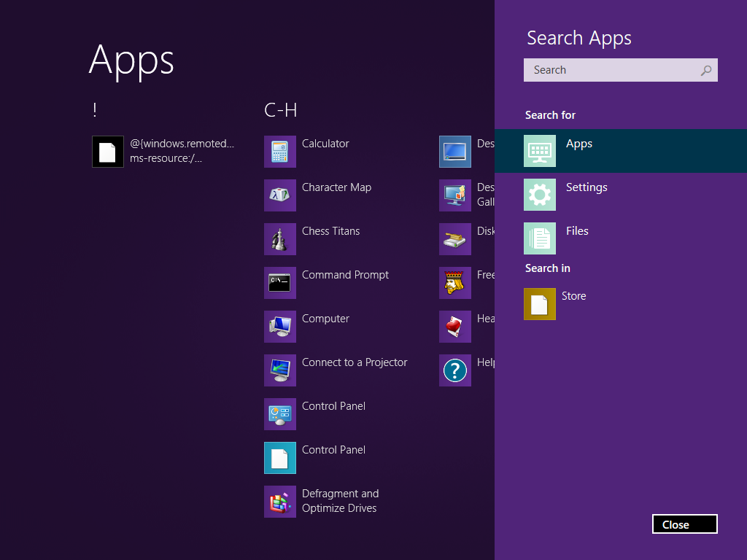The width and height of the screenshot is (747, 560).
Task: Open the Computer app icon
Action: pos(279,327)
